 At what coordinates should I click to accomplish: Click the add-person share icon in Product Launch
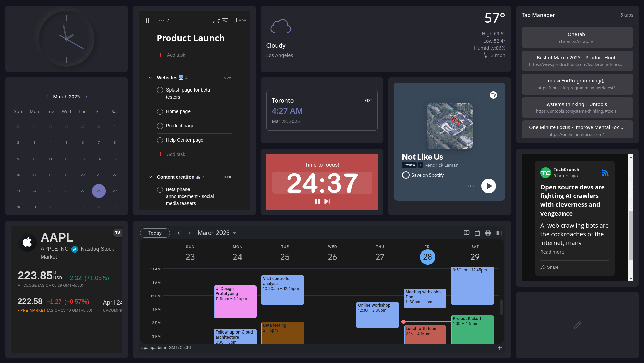tap(216, 20)
